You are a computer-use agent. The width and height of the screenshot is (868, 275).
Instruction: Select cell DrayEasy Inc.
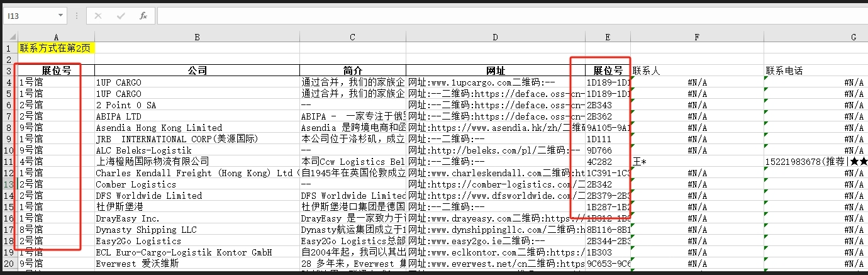(197, 218)
